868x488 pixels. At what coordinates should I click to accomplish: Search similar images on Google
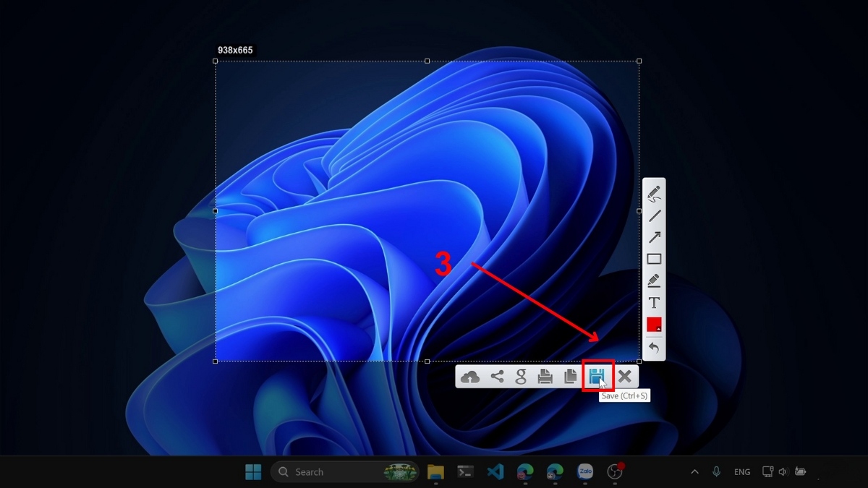click(521, 377)
